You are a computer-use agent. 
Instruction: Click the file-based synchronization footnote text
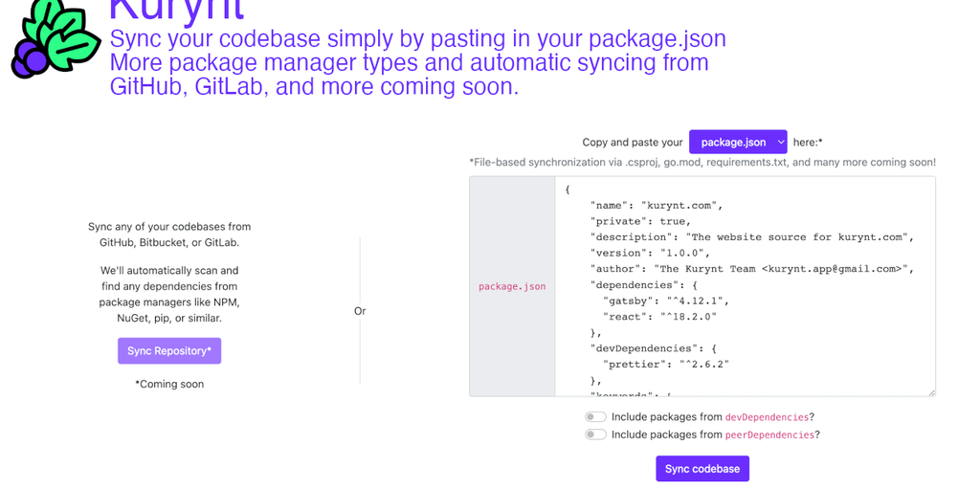[702, 163]
